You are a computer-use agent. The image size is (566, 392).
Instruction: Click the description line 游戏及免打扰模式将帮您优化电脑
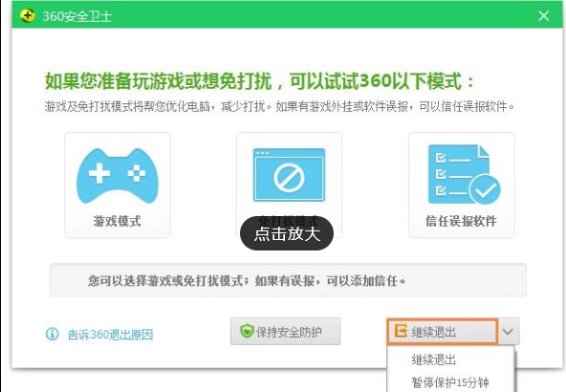279,106
